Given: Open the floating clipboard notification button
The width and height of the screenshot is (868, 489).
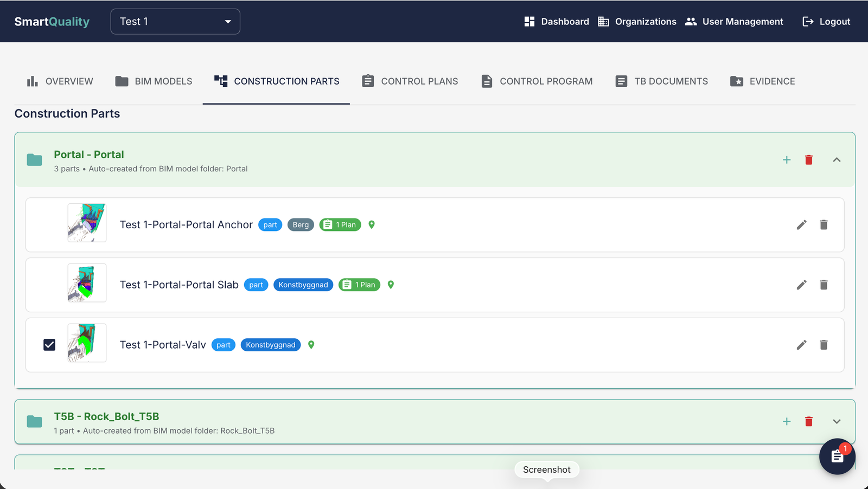Looking at the screenshot, I should (x=837, y=456).
